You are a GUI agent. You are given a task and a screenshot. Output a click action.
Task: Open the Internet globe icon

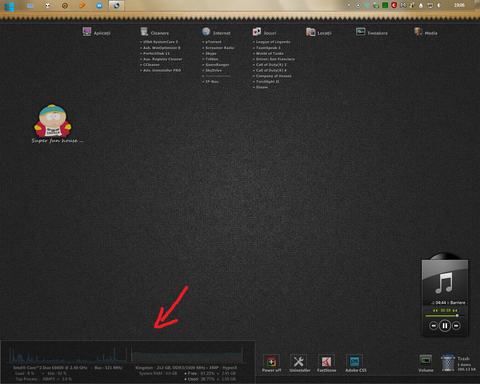206,32
